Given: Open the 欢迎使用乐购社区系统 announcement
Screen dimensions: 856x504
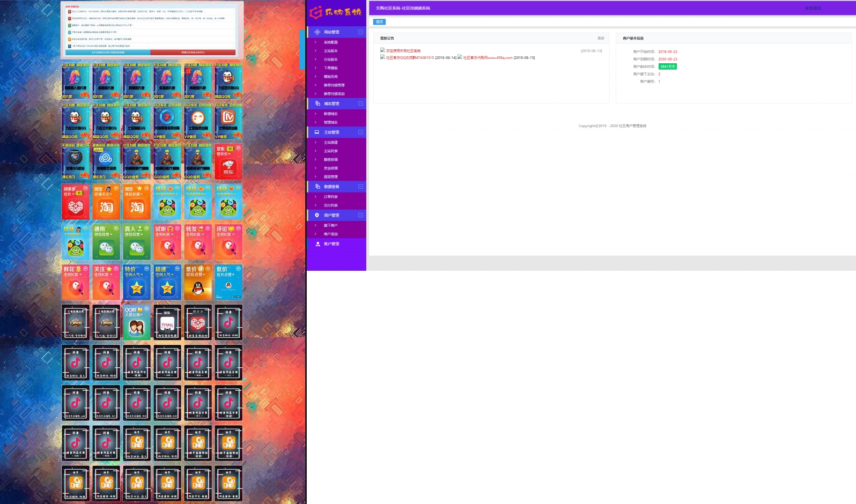Looking at the screenshot, I should click(x=403, y=51).
